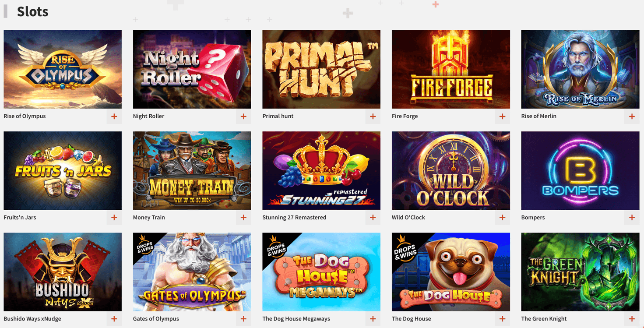Open The Dog House Megaways thumbnail
The height and width of the screenshot is (328, 644).
point(321,272)
